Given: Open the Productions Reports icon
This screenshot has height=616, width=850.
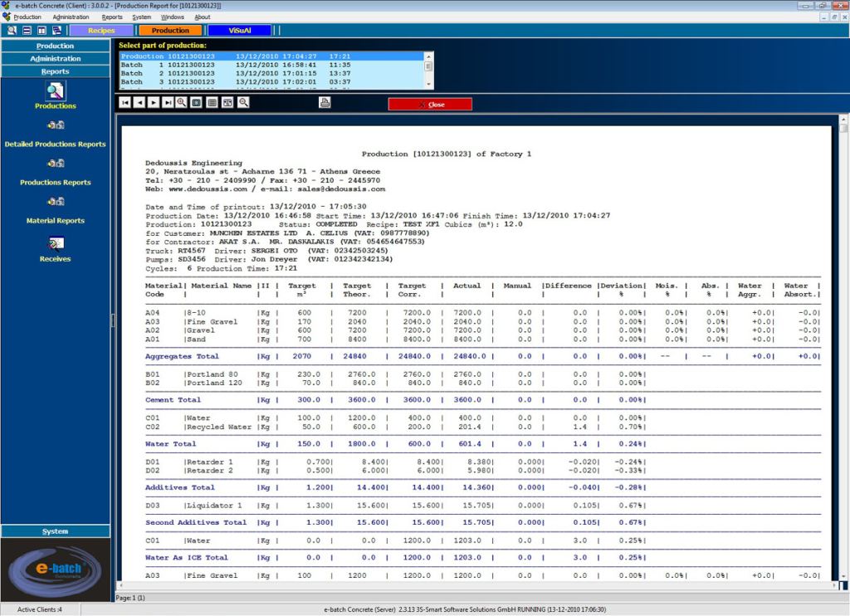Looking at the screenshot, I should pyautogui.click(x=56, y=164).
